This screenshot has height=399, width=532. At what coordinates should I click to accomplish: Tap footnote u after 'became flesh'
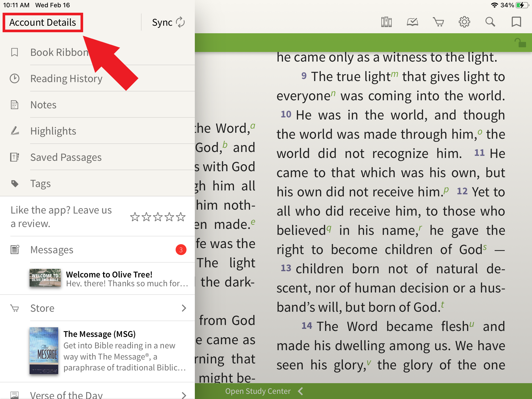[472, 324]
